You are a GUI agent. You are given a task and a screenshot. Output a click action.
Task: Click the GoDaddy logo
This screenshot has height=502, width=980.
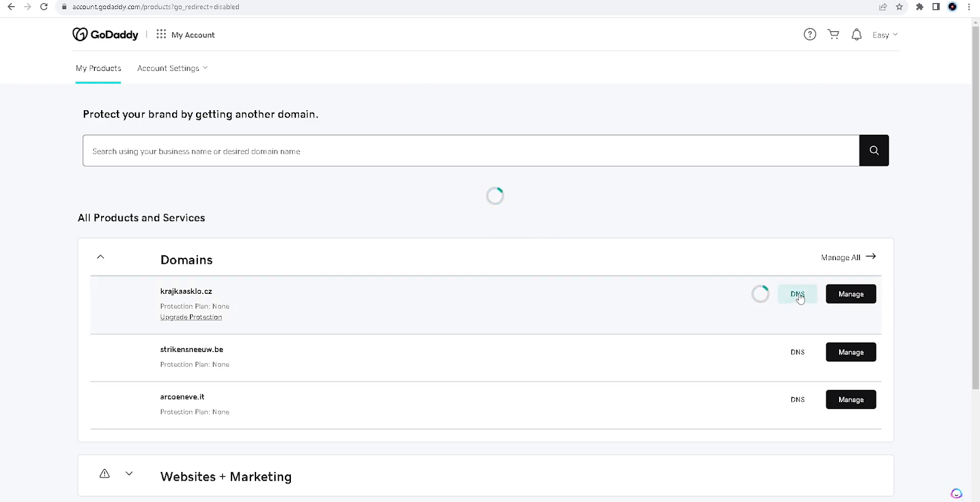pos(105,35)
